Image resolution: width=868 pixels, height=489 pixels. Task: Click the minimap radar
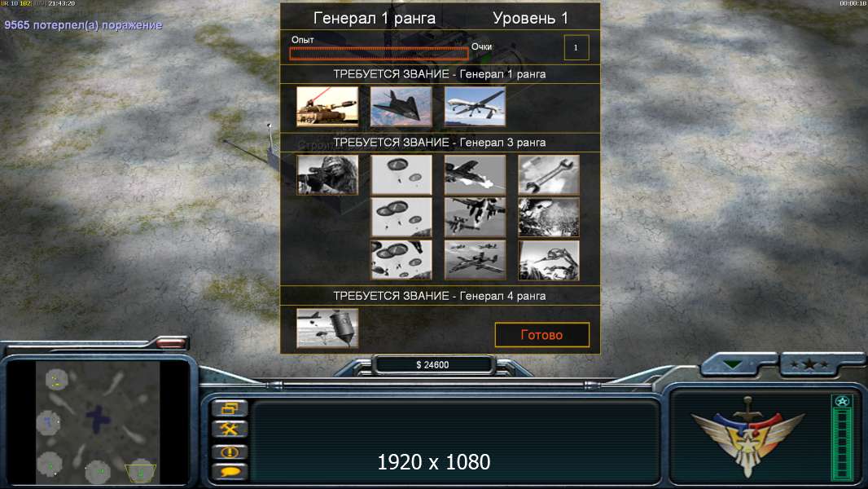tap(98, 422)
